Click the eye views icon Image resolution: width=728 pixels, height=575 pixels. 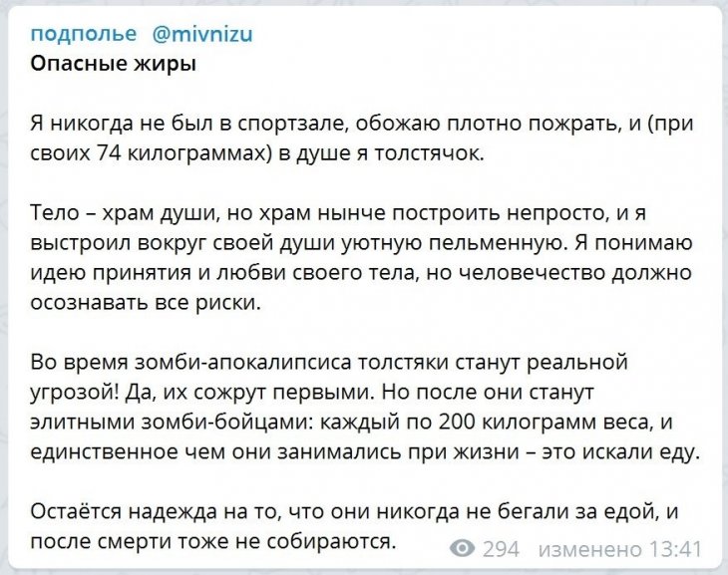[x=462, y=548]
